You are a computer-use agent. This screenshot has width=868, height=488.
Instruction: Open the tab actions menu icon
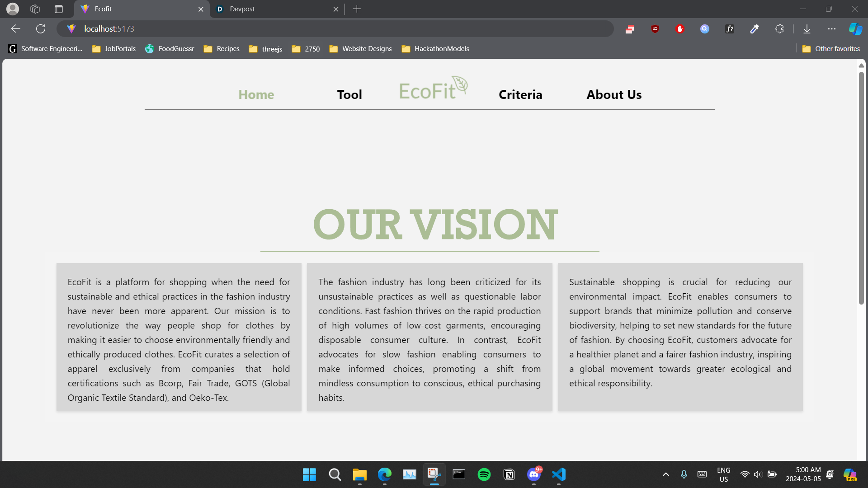pos(59,9)
